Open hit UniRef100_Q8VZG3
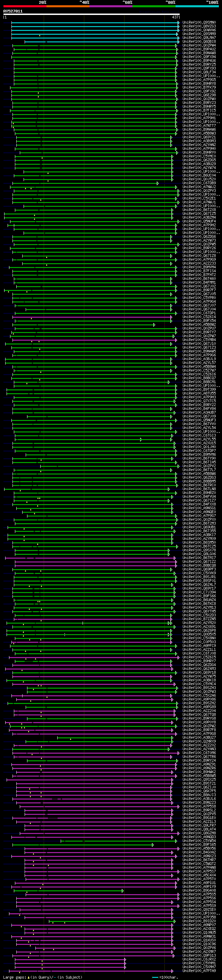The image size is (222, 980). coord(199,26)
